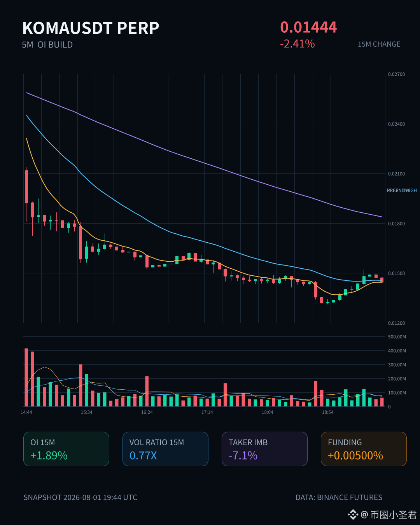Click the OI 15M +1.89% card
420x525 pixels.
[66, 449]
